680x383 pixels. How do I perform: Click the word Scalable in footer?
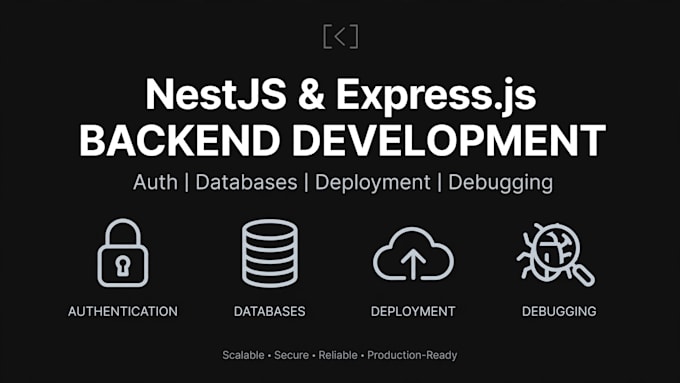(x=243, y=355)
